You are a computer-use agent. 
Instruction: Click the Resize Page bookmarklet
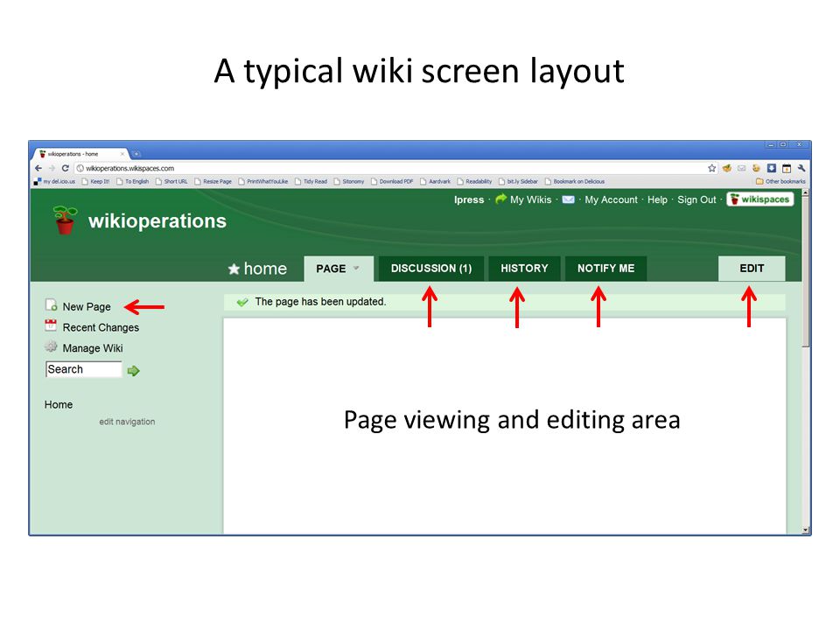click(x=213, y=182)
